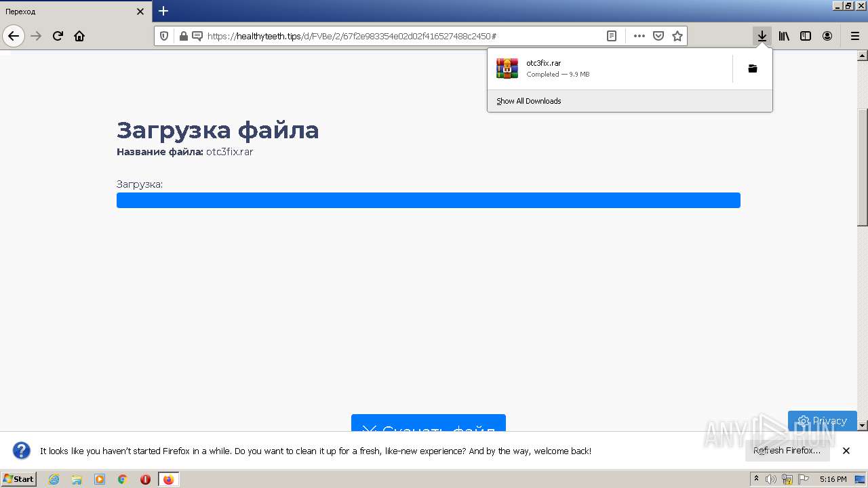The image size is (868, 488).
Task: Toggle reader view icon
Action: (x=612, y=36)
